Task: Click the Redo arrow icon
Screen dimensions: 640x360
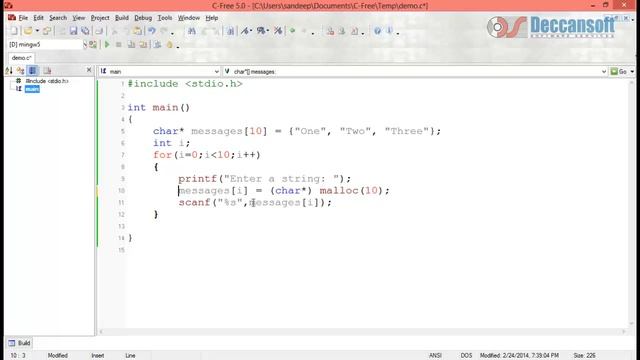Action: pyautogui.click(x=164, y=31)
